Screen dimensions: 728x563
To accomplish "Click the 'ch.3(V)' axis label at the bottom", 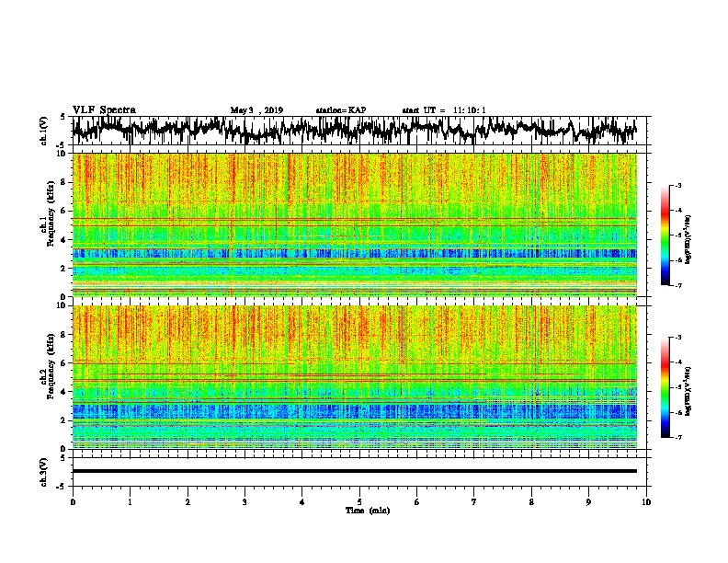I will click(x=44, y=472).
